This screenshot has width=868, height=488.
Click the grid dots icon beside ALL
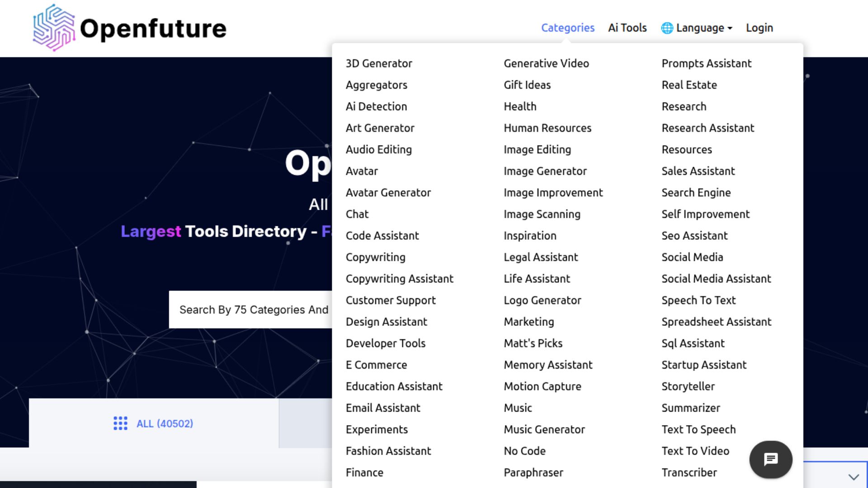coord(120,423)
